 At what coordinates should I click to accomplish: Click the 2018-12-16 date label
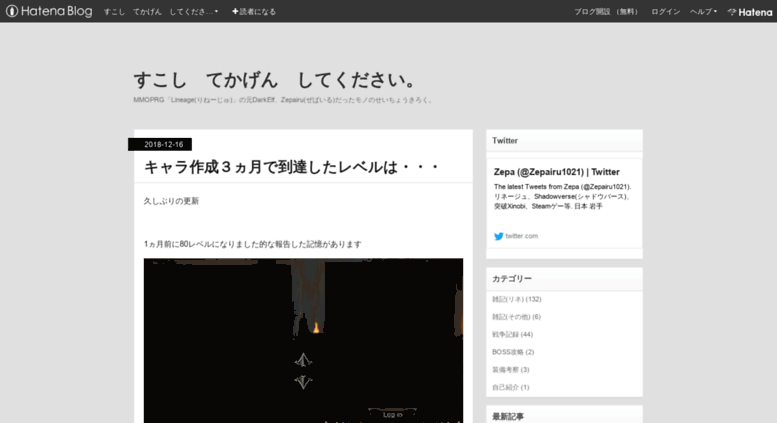(160, 144)
